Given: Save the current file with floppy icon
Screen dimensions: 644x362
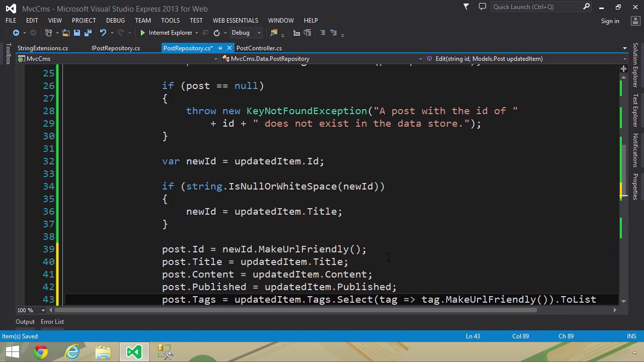Looking at the screenshot, I should [x=76, y=33].
